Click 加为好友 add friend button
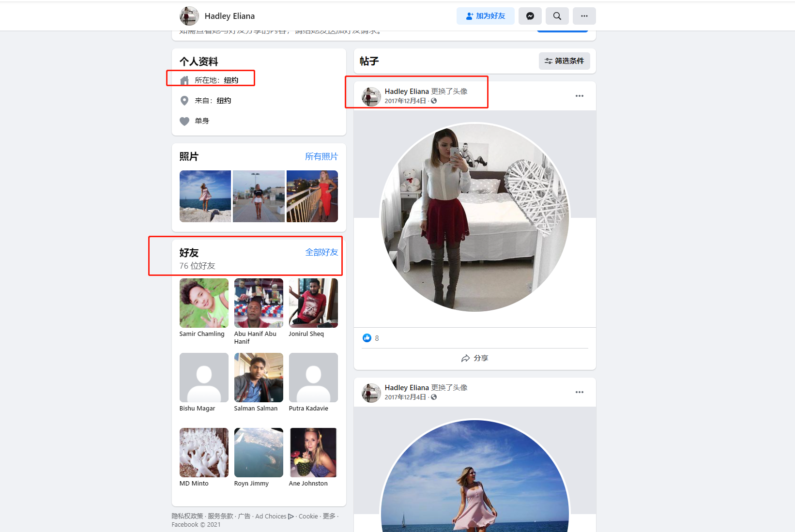 coord(486,16)
